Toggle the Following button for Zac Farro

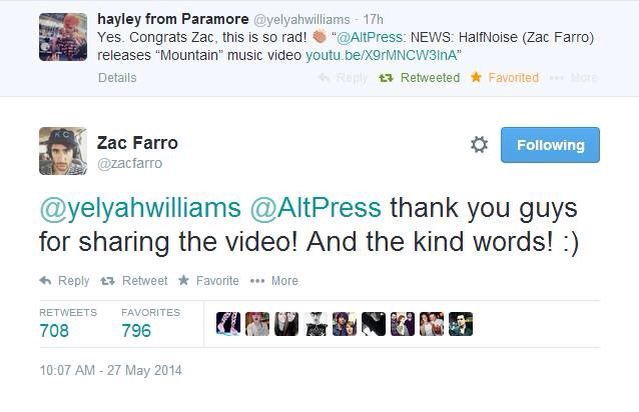tap(550, 145)
